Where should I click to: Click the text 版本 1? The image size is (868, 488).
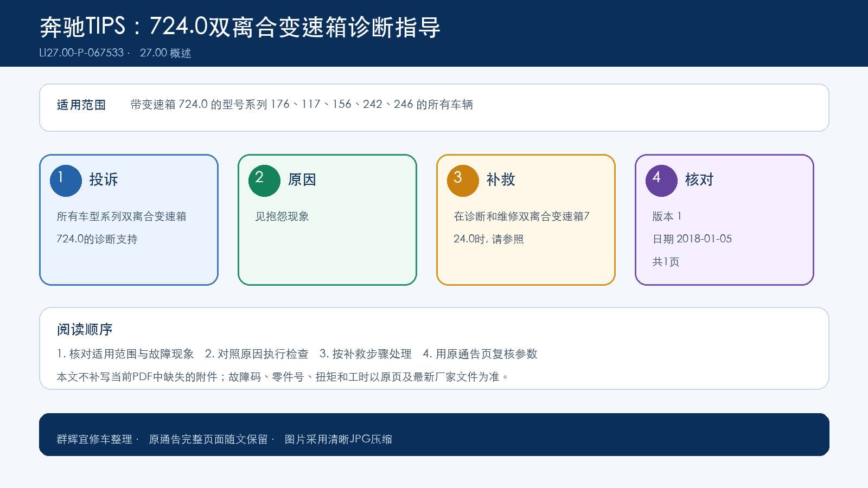pos(667,216)
